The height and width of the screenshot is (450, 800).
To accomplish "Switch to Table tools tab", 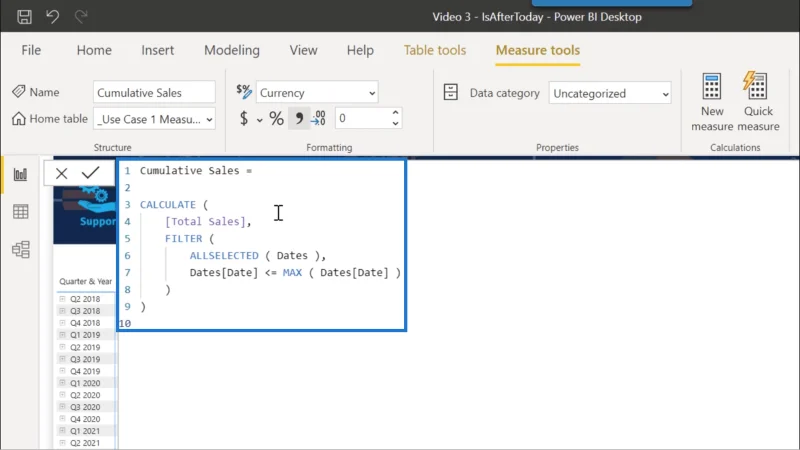I will (435, 50).
